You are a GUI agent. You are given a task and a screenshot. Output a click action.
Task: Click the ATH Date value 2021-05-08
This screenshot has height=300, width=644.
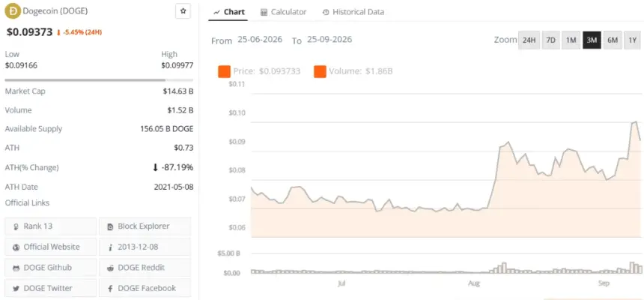pos(174,187)
